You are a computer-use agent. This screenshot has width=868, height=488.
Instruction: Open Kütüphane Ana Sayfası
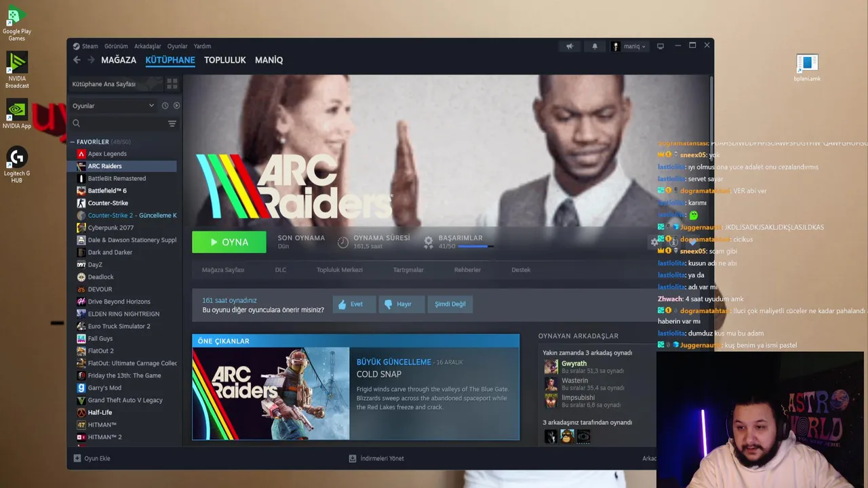pyautogui.click(x=115, y=84)
